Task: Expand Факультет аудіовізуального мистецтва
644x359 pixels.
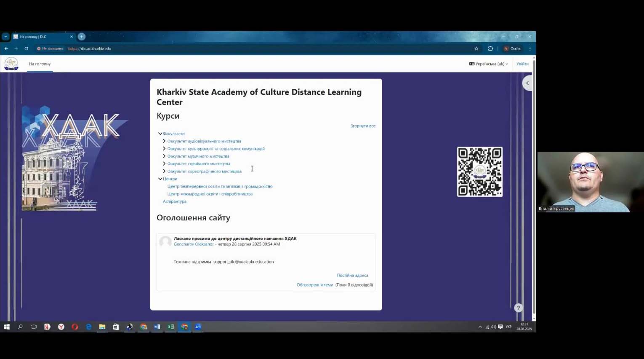Action: (164, 141)
